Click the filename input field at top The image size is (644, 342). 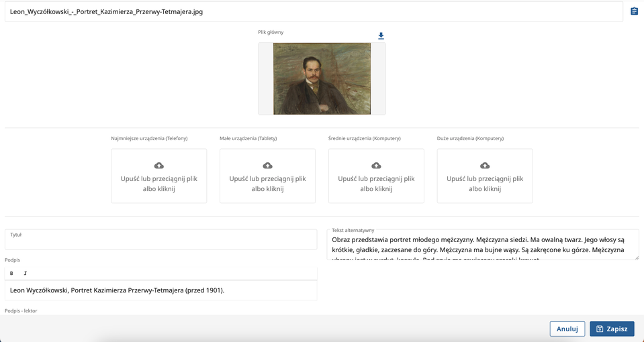[313, 12]
